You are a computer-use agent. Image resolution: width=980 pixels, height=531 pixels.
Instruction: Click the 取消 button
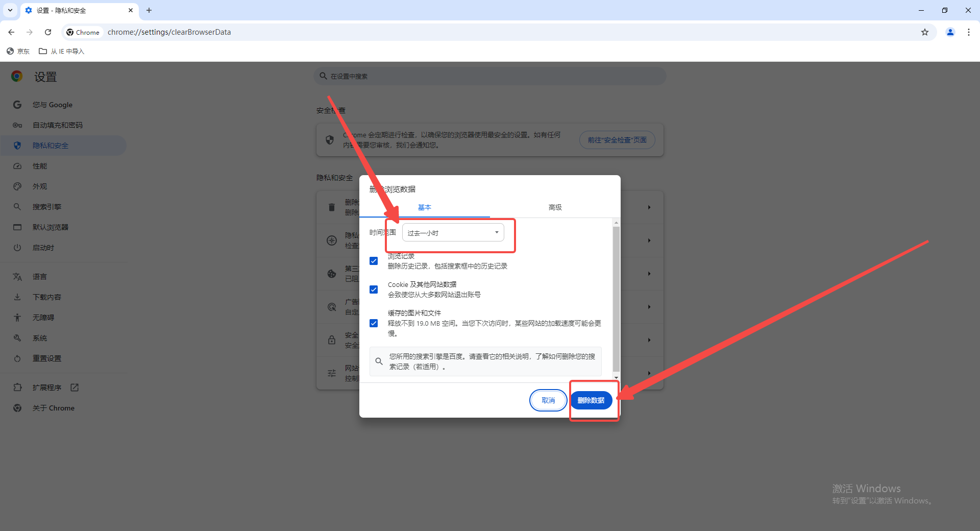coord(548,400)
